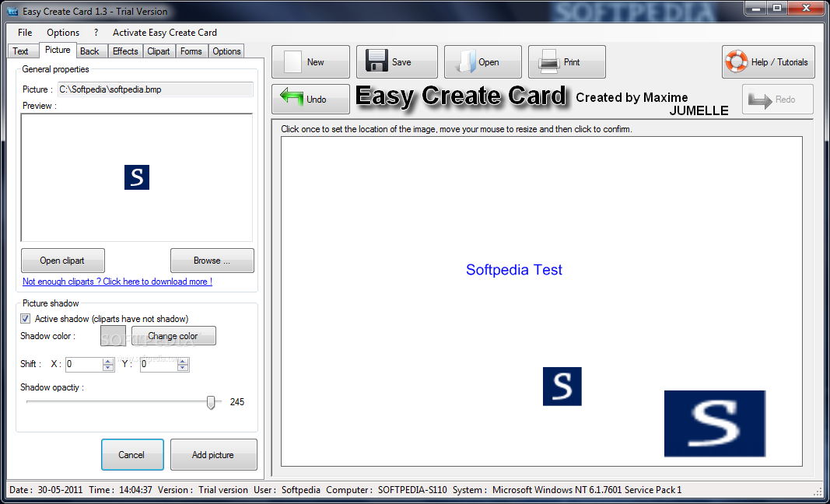Click the printer Print button
The width and height of the screenshot is (830, 504).
click(567, 62)
